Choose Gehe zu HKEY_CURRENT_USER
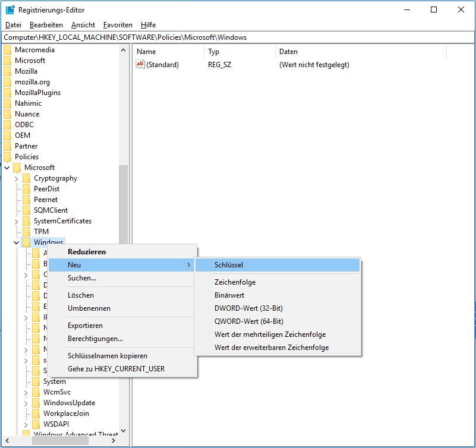Viewport: 476px width, 448px height. (x=121, y=369)
